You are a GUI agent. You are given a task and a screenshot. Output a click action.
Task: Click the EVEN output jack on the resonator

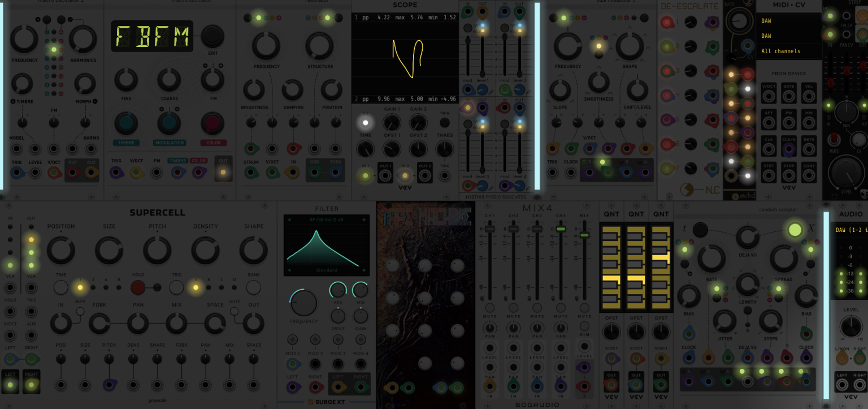click(x=335, y=173)
